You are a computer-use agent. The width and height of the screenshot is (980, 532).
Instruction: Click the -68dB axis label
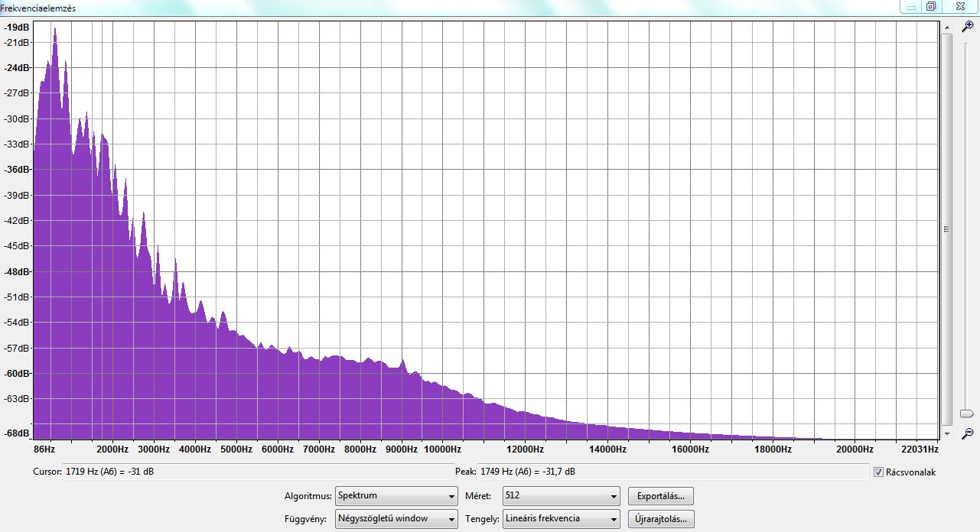click(16, 433)
